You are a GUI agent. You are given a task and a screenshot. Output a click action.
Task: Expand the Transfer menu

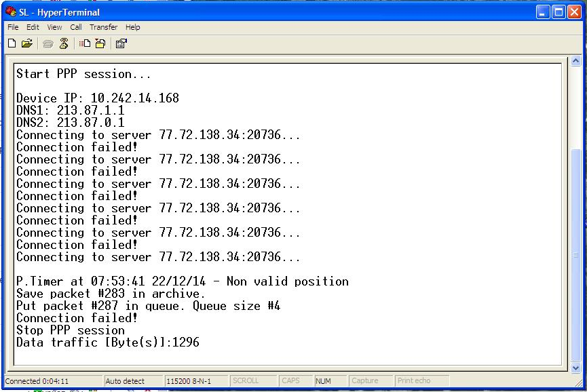[x=103, y=27]
